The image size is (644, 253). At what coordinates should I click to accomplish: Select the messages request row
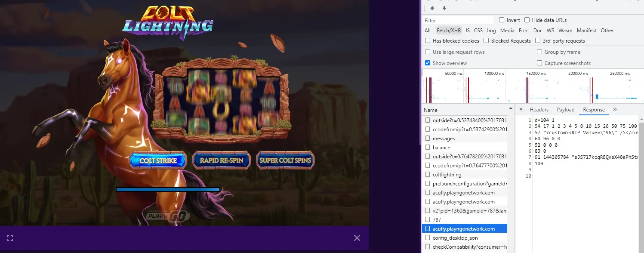click(465, 139)
